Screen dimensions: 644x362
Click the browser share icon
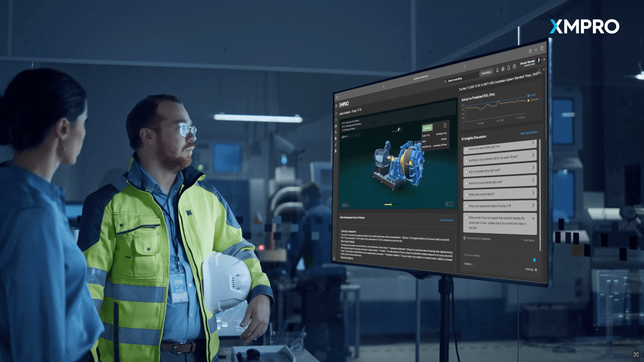point(530,51)
